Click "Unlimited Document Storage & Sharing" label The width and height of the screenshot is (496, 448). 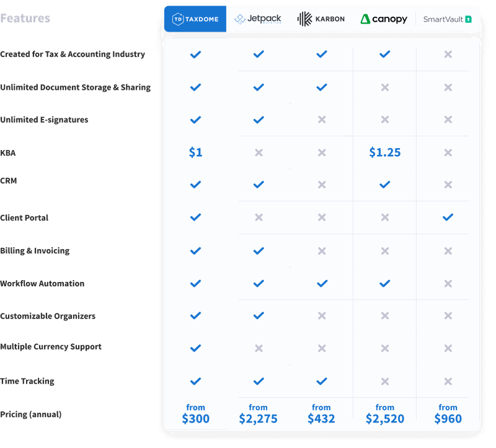pyautogui.click(x=75, y=87)
